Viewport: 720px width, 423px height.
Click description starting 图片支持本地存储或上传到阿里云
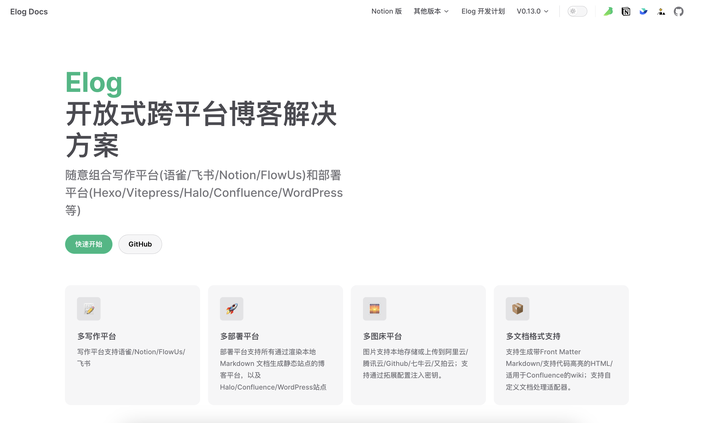click(415, 363)
